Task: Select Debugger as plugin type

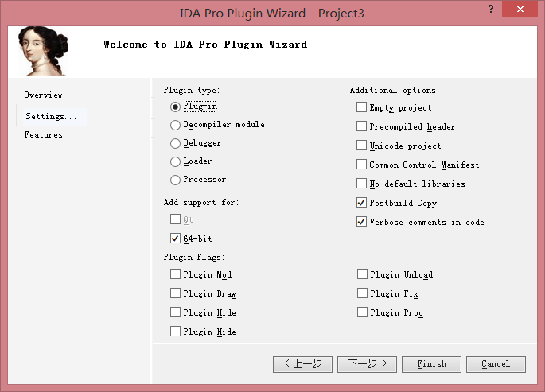Action: coord(175,143)
